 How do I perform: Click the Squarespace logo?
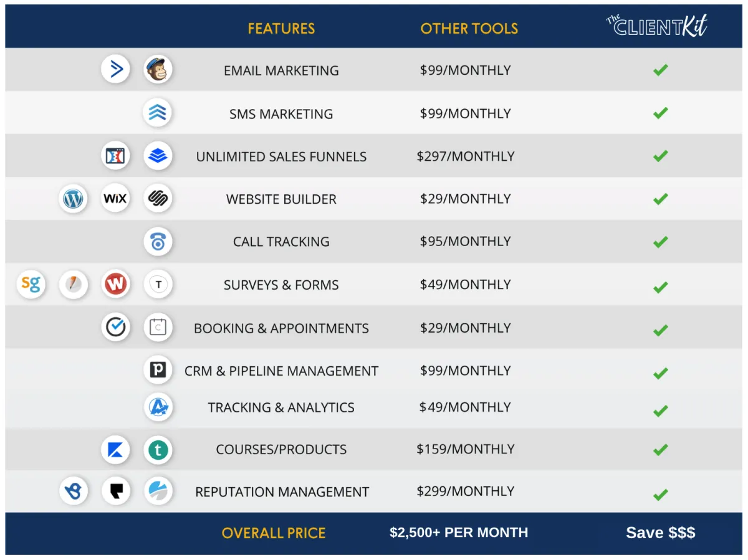coord(158,199)
